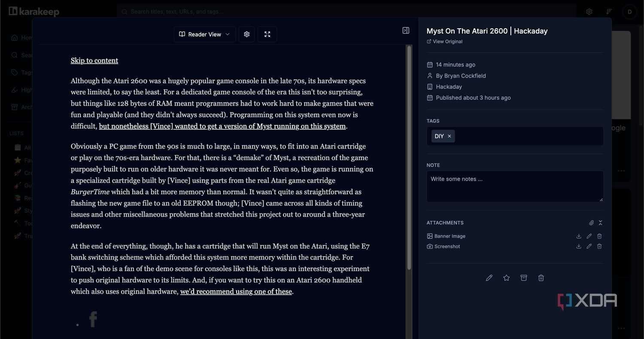Open reader settings gear beside Reader View
644x339 pixels.
(246, 34)
